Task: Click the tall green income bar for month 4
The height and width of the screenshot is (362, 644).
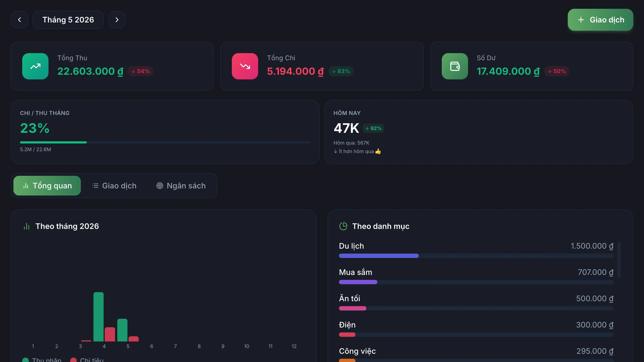Action: click(x=98, y=317)
